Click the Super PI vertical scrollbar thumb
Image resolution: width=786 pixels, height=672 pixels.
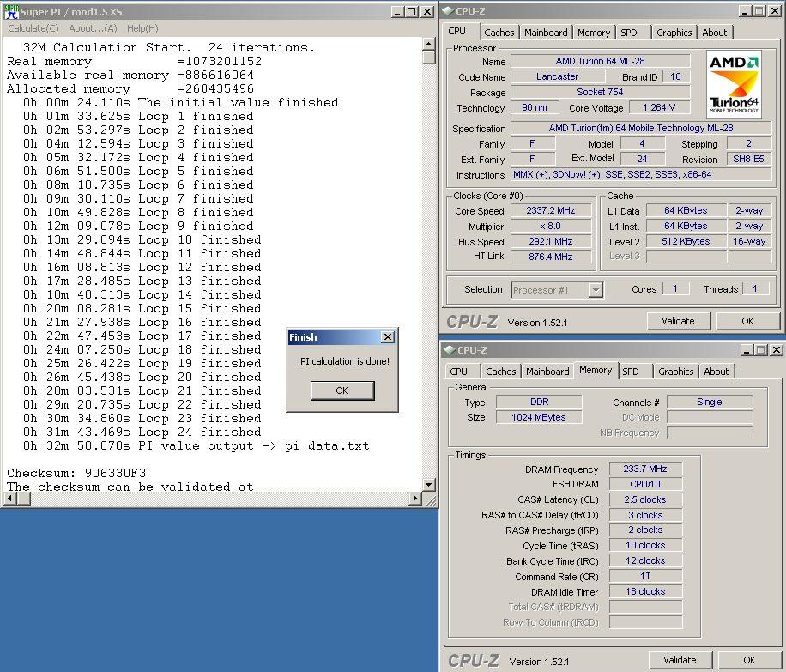tap(428, 58)
